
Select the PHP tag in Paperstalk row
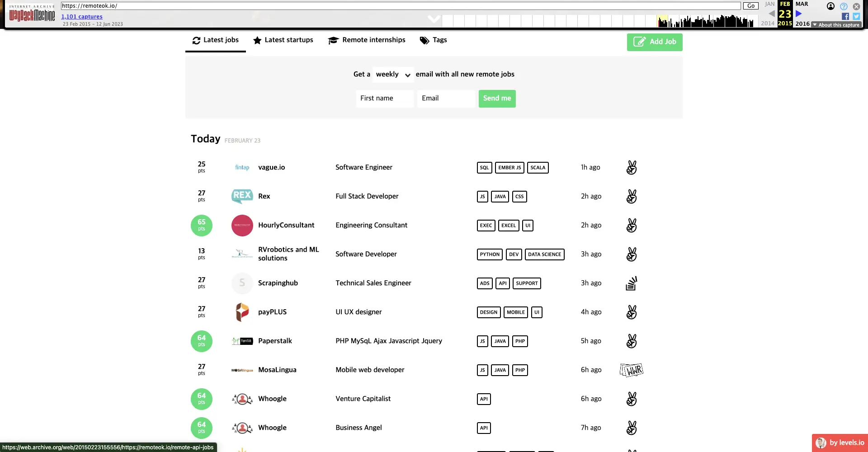tap(520, 341)
